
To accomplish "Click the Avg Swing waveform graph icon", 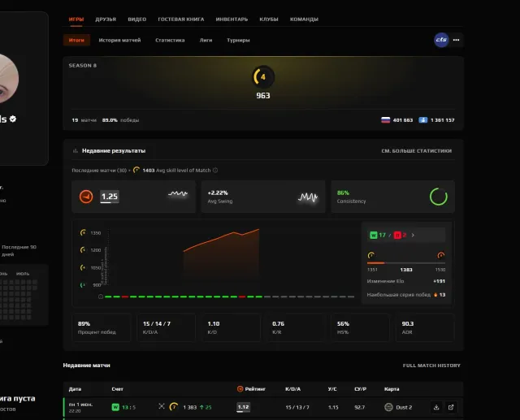I will coord(308,197).
